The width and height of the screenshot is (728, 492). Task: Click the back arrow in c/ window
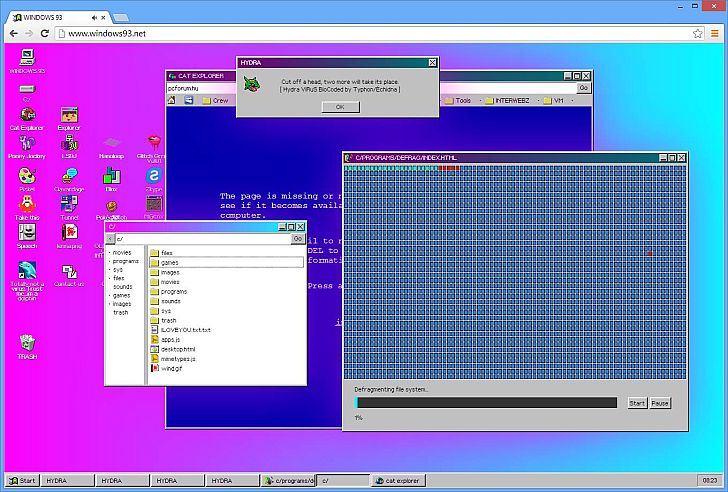[110, 239]
